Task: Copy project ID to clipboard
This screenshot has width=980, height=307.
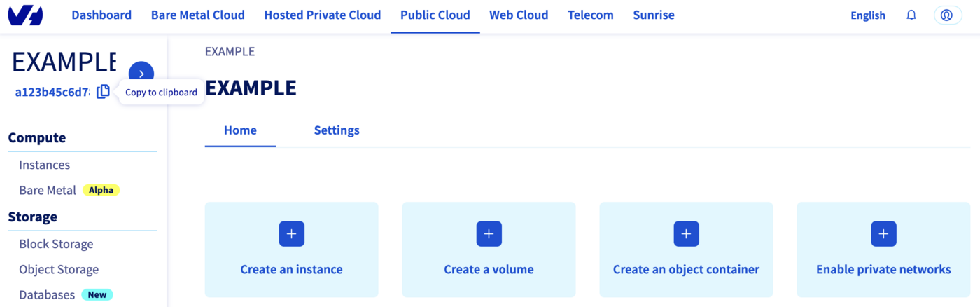Action: [x=103, y=92]
